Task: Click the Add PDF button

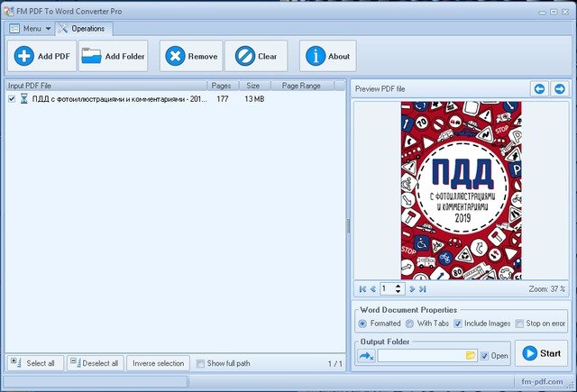Action: (42, 56)
